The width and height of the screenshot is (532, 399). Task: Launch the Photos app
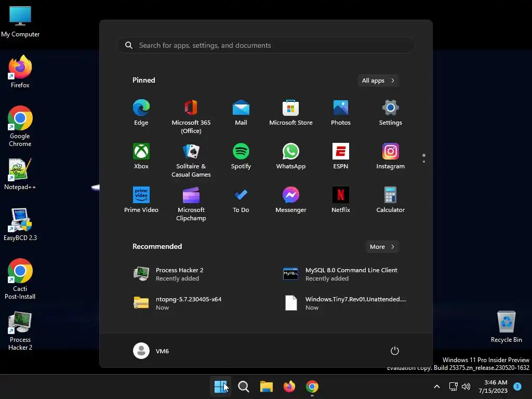(x=341, y=113)
